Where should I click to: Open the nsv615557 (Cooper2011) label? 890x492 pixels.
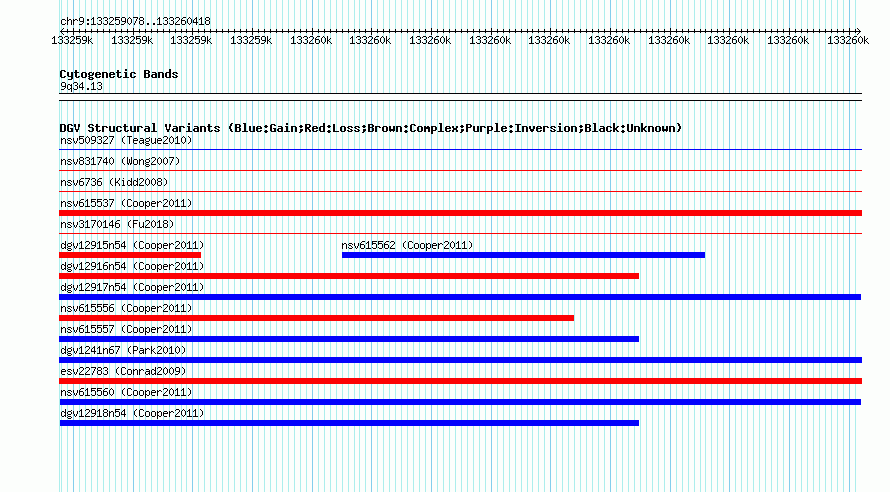[x=126, y=329]
